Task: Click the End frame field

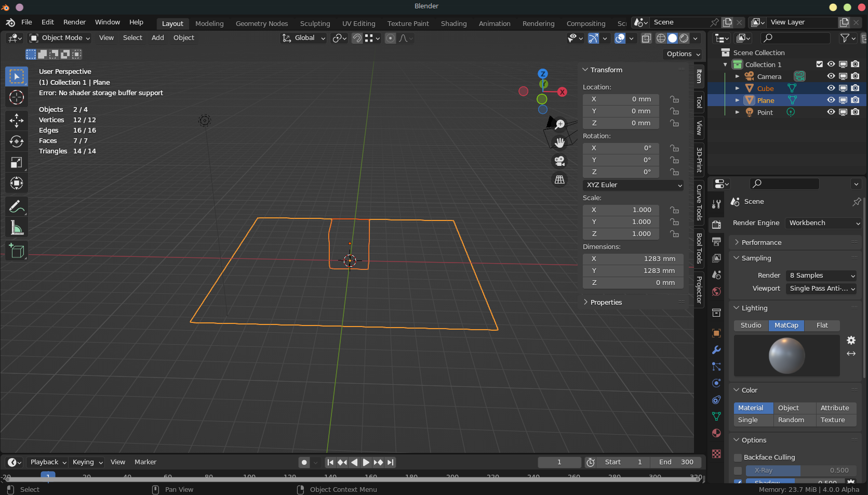Action: coord(676,462)
